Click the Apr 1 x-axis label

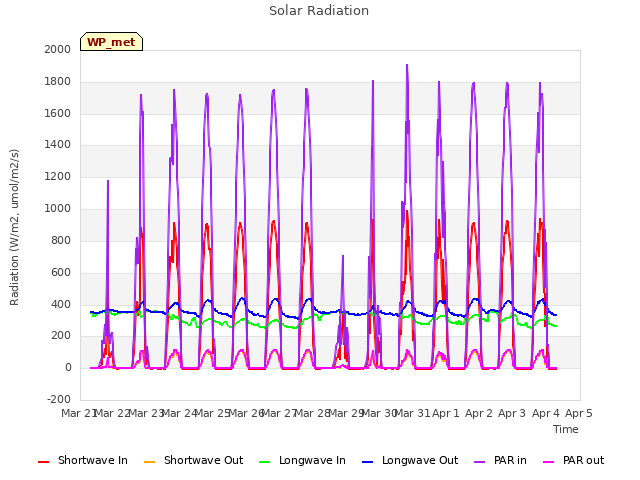click(x=446, y=413)
